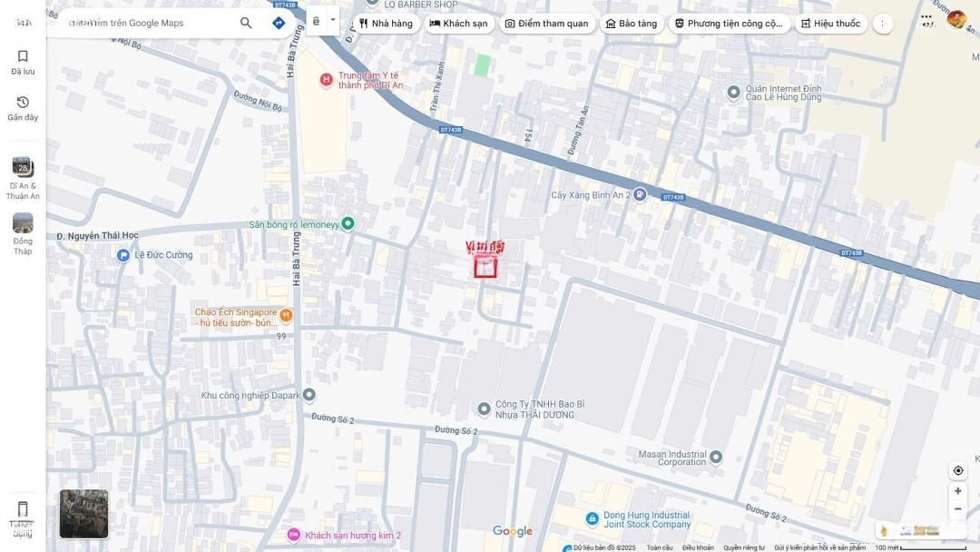Click the search magnifier icon
The height and width of the screenshot is (552, 980).
pos(246,23)
